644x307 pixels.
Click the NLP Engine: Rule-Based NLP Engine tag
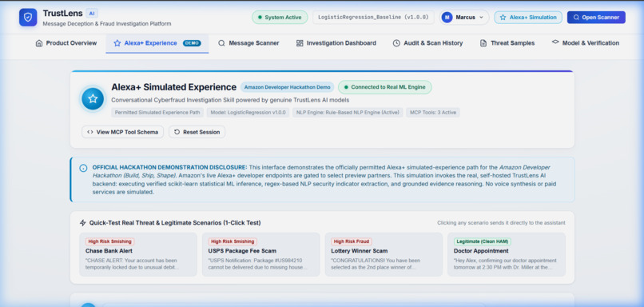coord(348,112)
